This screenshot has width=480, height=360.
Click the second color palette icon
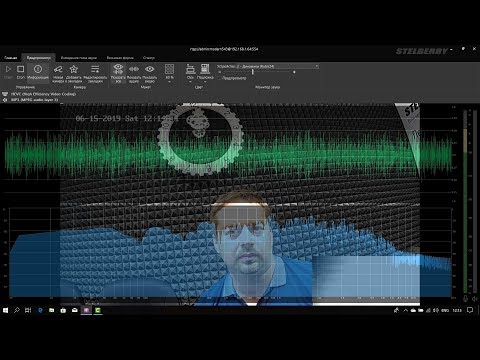coord(205,69)
